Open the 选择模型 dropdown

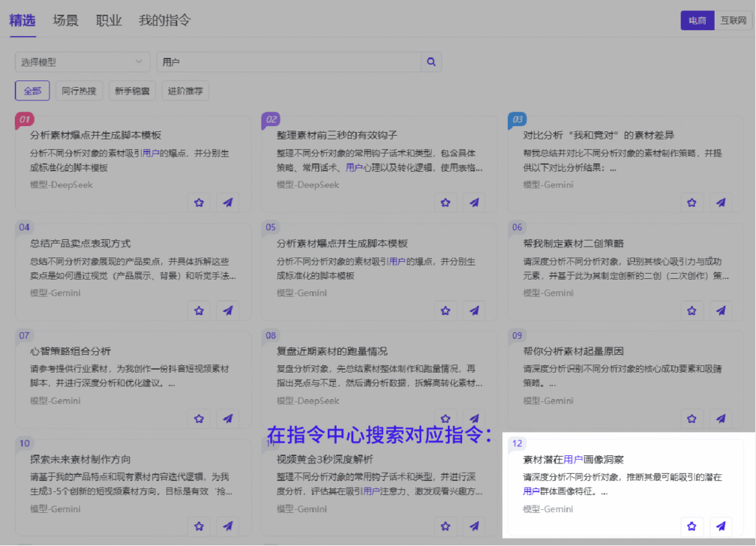click(82, 63)
